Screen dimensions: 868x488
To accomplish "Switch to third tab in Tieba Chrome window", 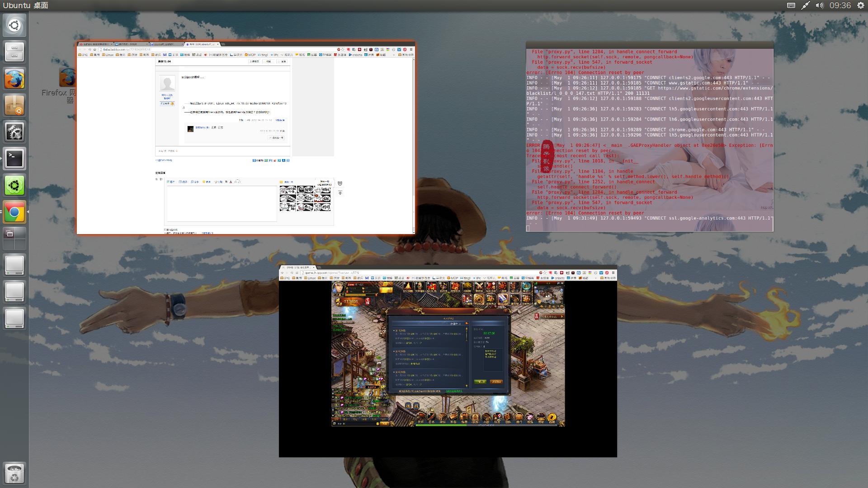I will pos(167,44).
